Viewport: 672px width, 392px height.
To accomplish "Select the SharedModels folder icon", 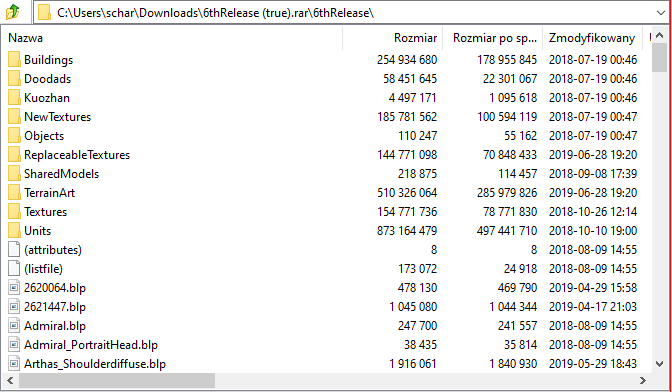I will tap(14, 174).
